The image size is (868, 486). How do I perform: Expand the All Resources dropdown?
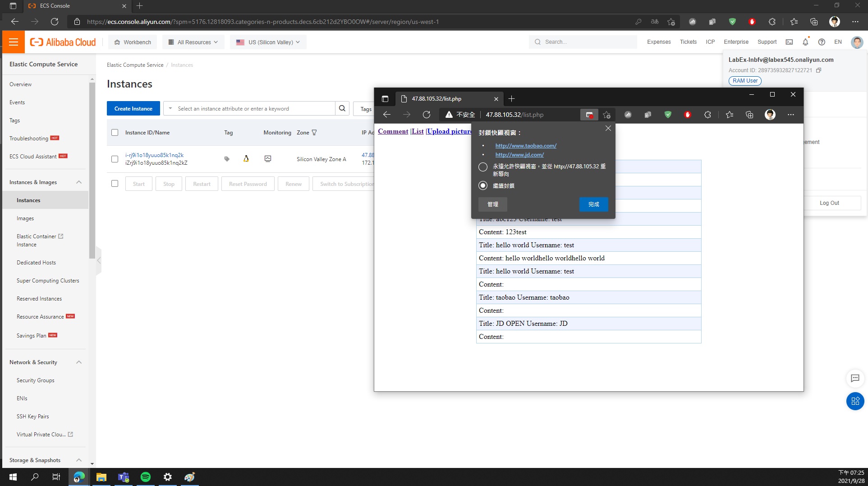pos(193,42)
